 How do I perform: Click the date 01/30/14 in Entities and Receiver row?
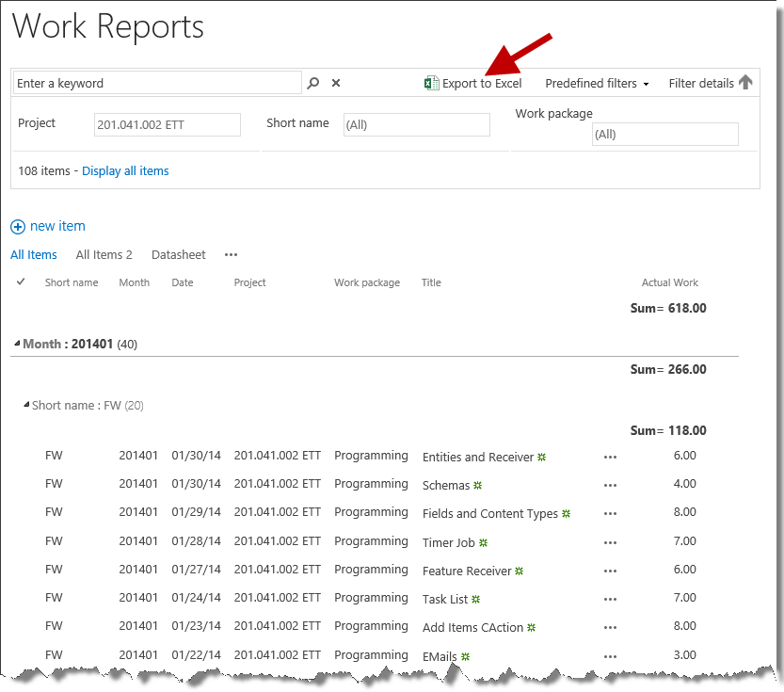(196, 456)
